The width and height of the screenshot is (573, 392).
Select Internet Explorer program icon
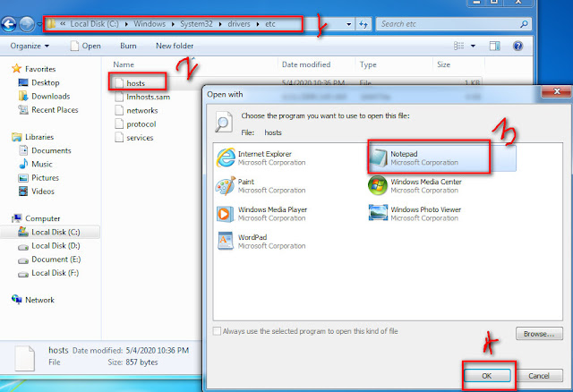226,158
